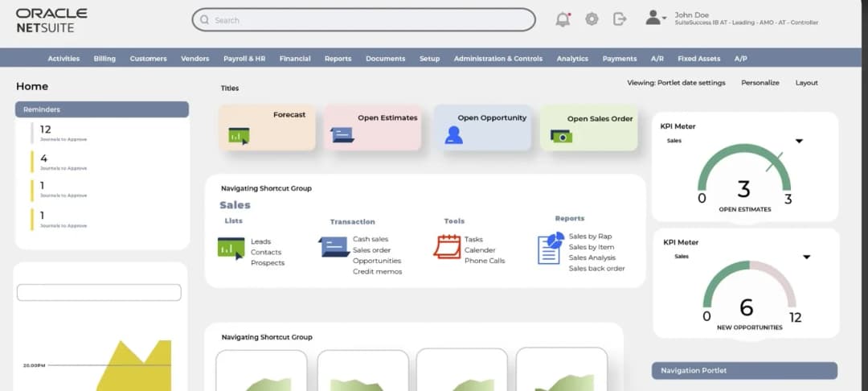
Task: Click the Lists chart icon under Sales
Action: click(231, 248)
